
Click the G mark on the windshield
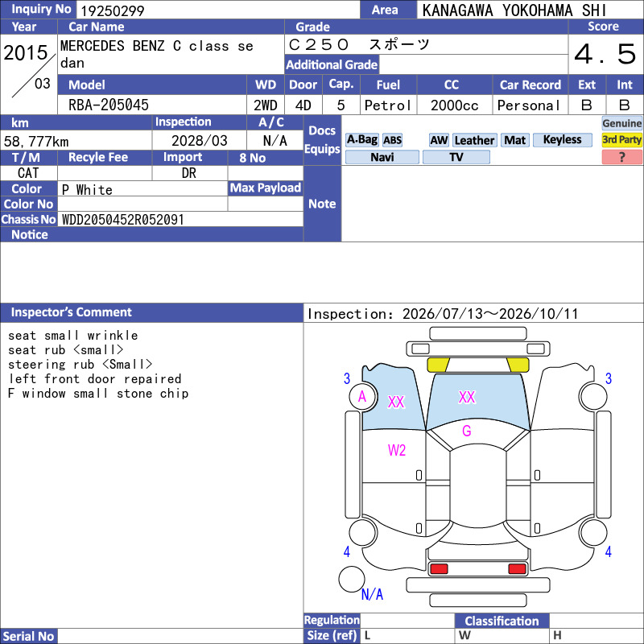[x=467, y=431]
